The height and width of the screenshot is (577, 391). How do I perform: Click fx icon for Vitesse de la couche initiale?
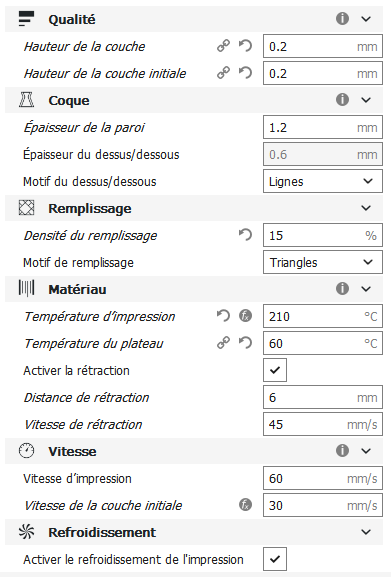tap(245, 505)
